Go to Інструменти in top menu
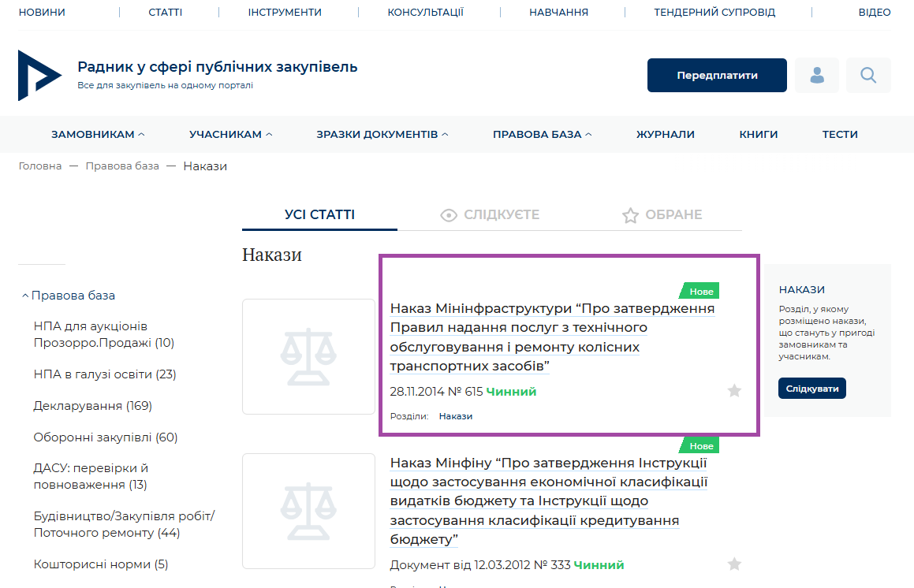The height and width of the screenshot is (588, 914). [x=285, y=13]
